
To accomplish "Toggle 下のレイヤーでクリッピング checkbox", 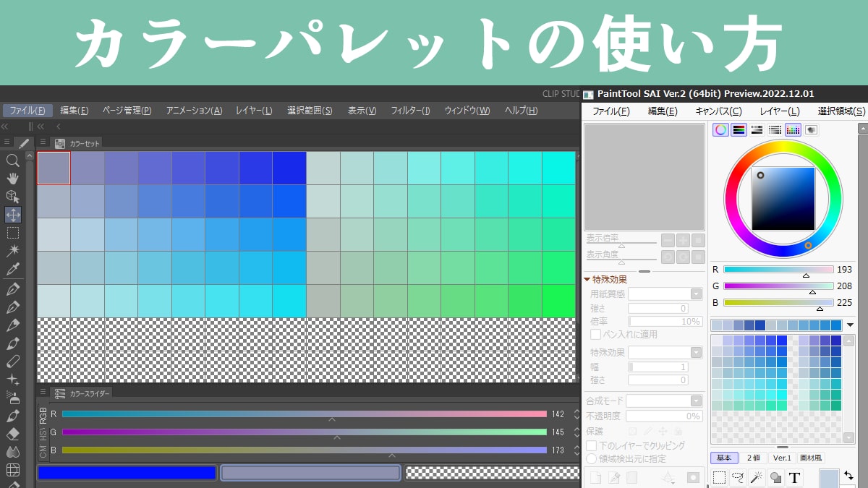I will click(591, 445).
